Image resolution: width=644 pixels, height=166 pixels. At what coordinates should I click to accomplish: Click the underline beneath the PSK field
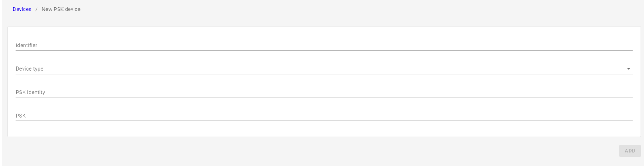pyautogui.click(x=324, y=121)
